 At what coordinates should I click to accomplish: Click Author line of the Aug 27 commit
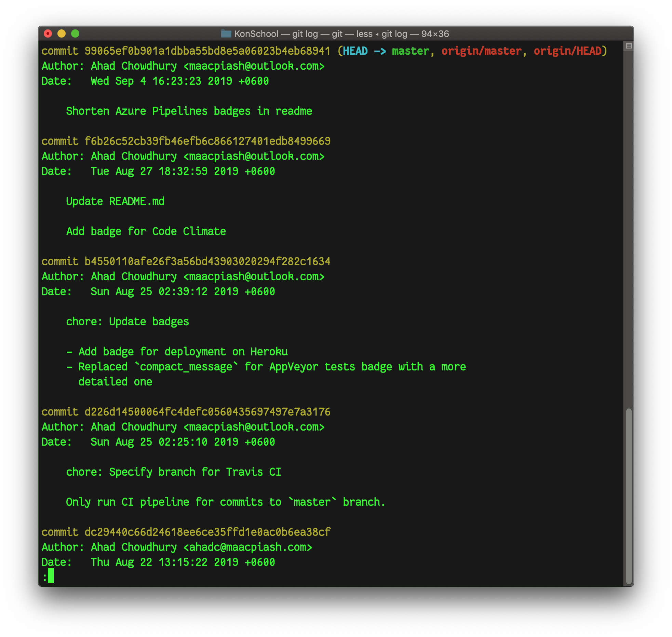[183, 156]
